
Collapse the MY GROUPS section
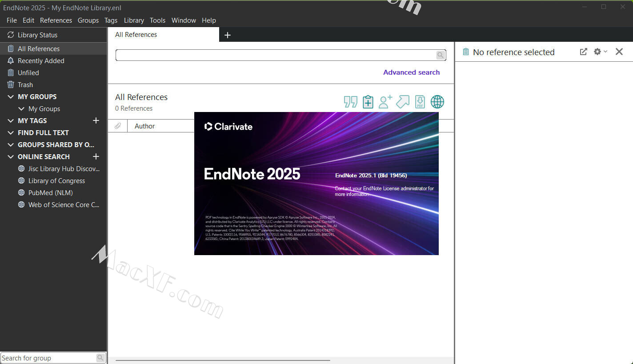[x=11, y=96]
